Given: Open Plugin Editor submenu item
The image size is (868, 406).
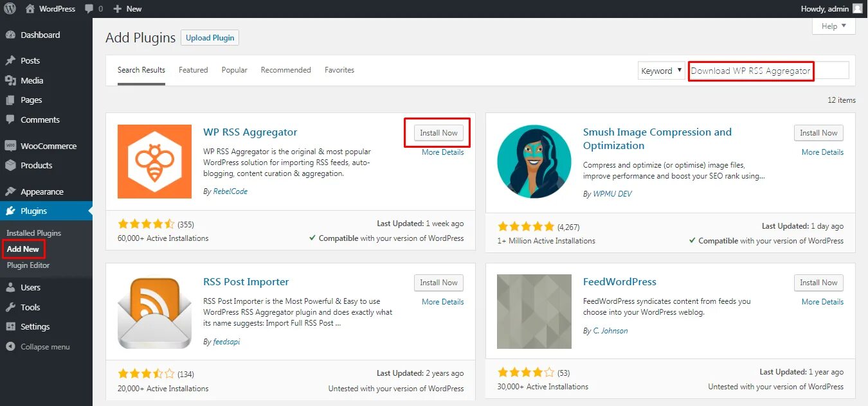Looking at the screenshot, I should point(28,265).
